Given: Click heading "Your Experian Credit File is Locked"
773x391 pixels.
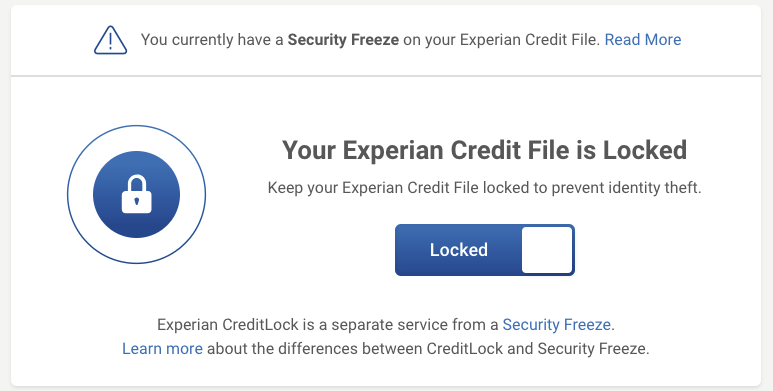Looking at the screenshot, I should [484, 150].
